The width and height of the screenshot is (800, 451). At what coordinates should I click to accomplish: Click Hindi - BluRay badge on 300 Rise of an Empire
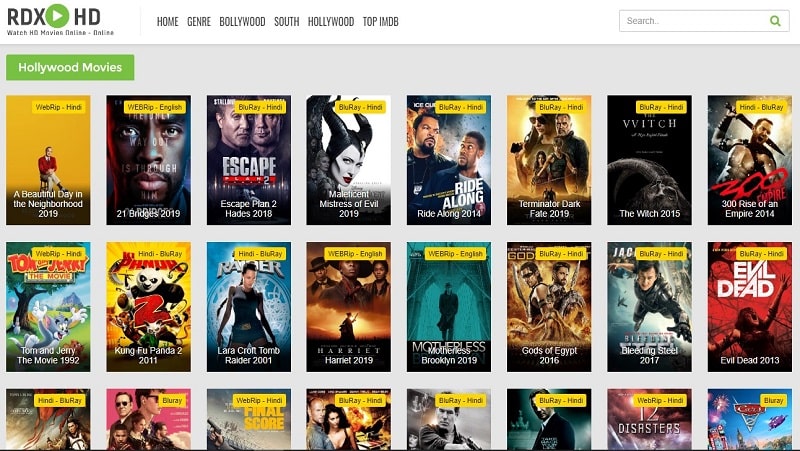click(761, 107)
